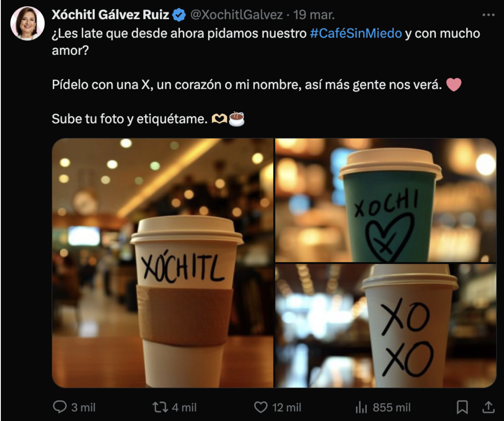Click the 4 mil retweets count
Viewport: 504px width, 421px height.
[184, 407]
